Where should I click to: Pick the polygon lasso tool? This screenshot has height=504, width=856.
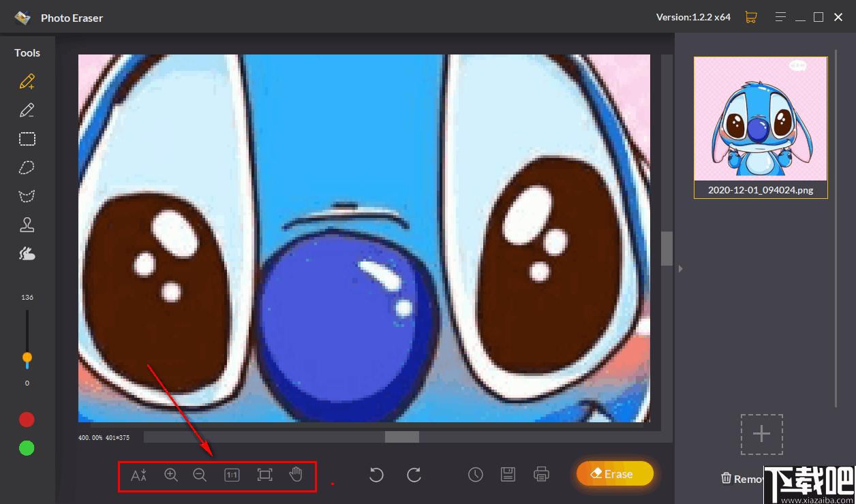click(27, 196)
